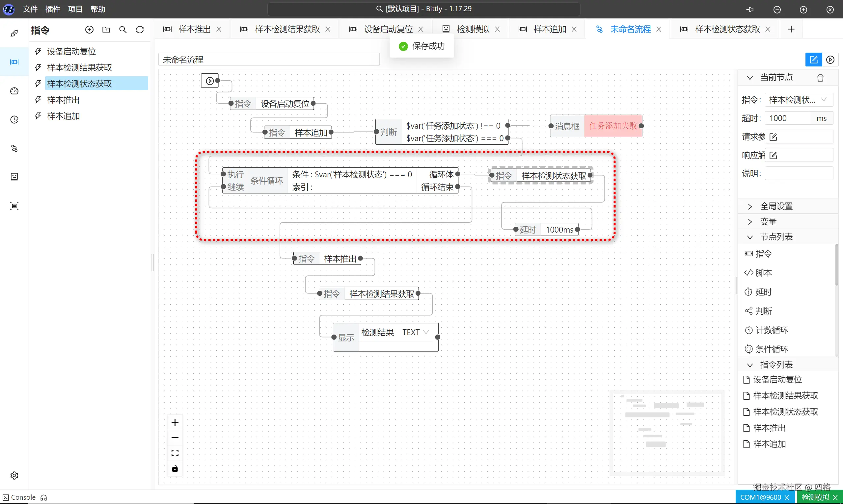
Task: Select the 样本推出 instruction in the left list
Action: (63, 100)
